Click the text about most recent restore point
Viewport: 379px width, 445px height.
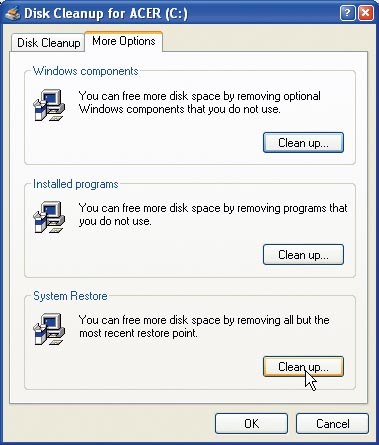click(x=204, y=327)
